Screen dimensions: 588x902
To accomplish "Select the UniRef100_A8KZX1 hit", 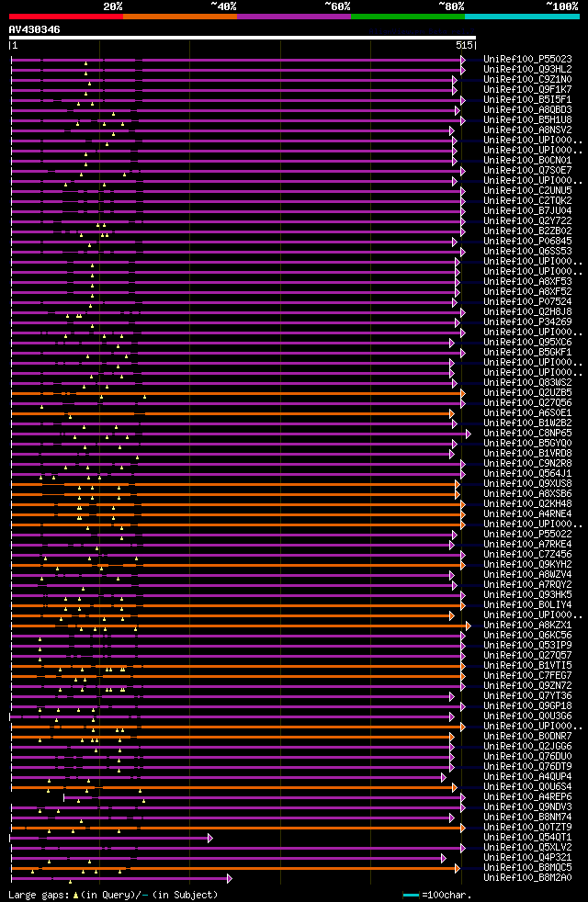I will [x=527, y=626].
